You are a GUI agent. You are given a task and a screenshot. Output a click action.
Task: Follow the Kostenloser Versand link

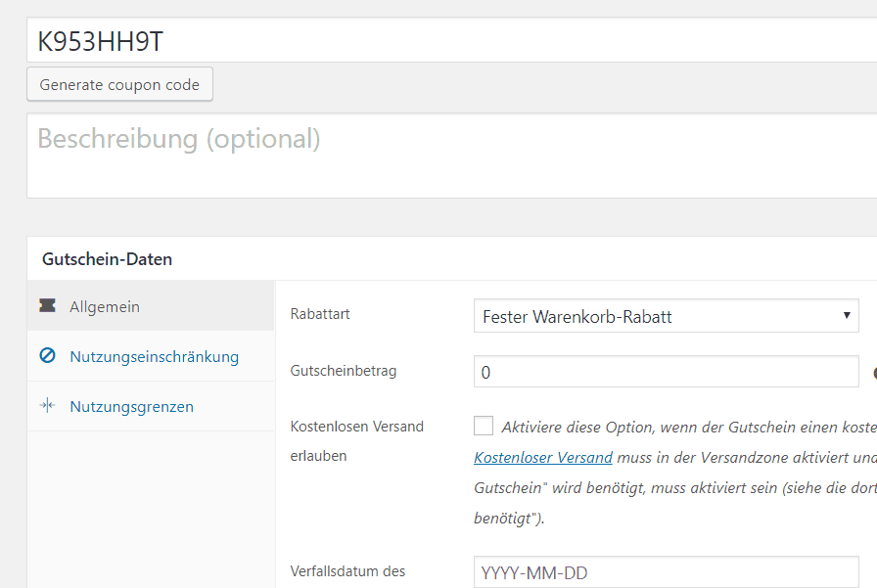pos(543,457)
